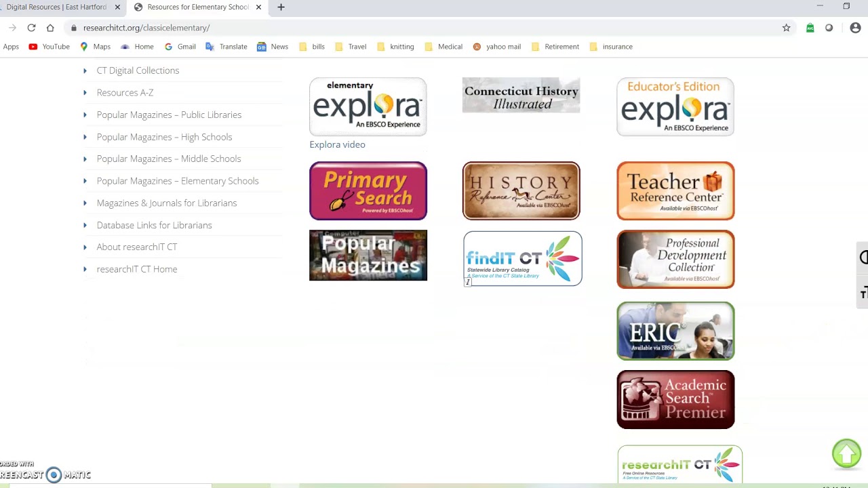Bookmark this page with star icon
Screen dimensions: 868x488
787,28
